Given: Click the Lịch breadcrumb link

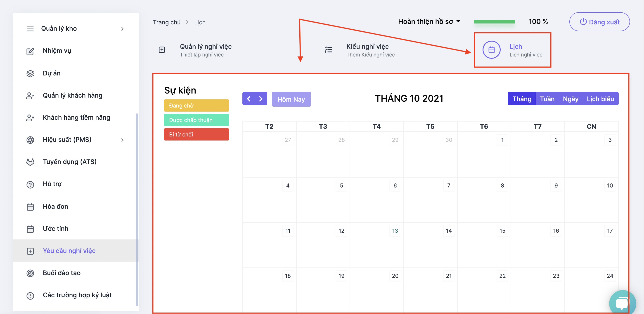Looking at the screenshot, I should click(199, 22).
